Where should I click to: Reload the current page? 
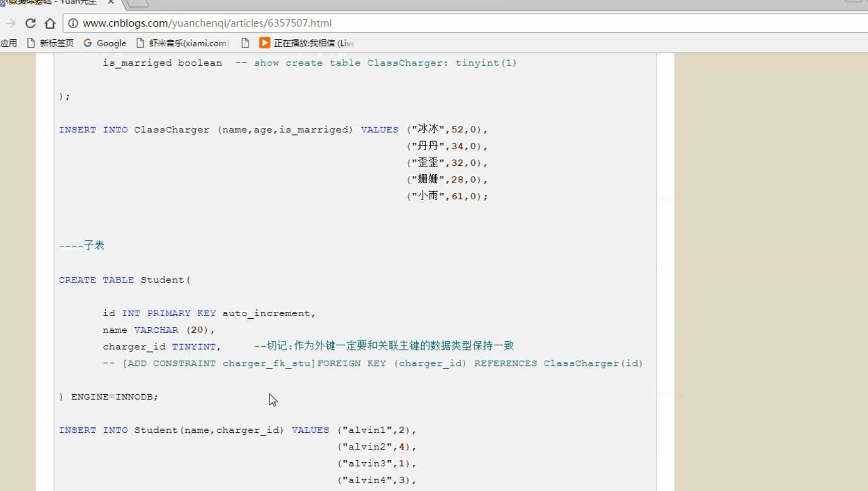click(30, 23)
